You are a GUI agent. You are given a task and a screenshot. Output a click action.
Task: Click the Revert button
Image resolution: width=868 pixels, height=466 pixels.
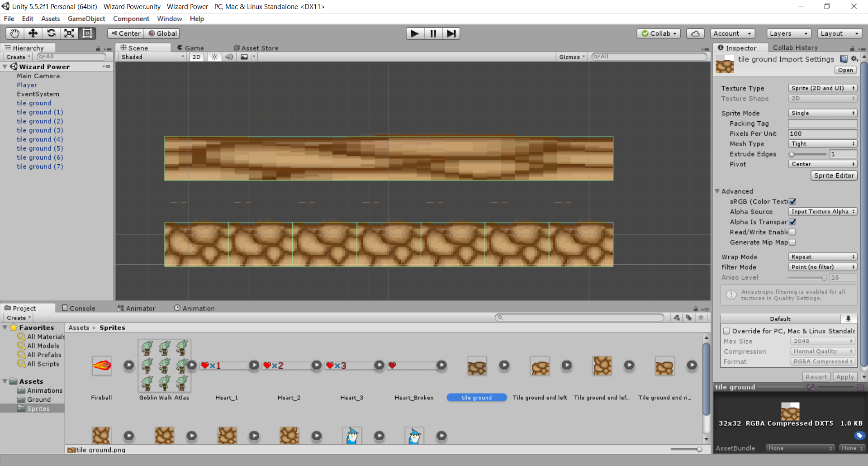[x=816, y=377]
